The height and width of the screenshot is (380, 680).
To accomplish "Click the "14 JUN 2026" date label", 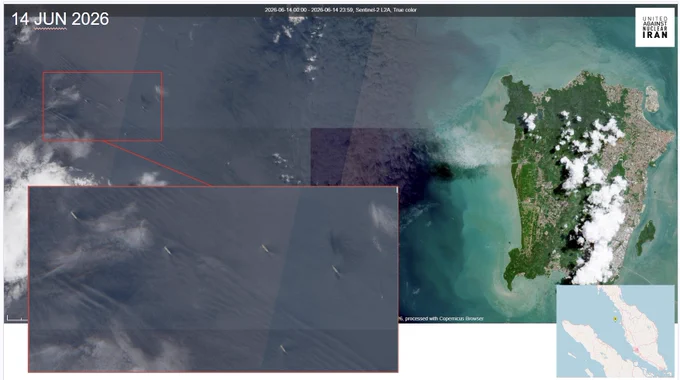I will pos(60,19).
